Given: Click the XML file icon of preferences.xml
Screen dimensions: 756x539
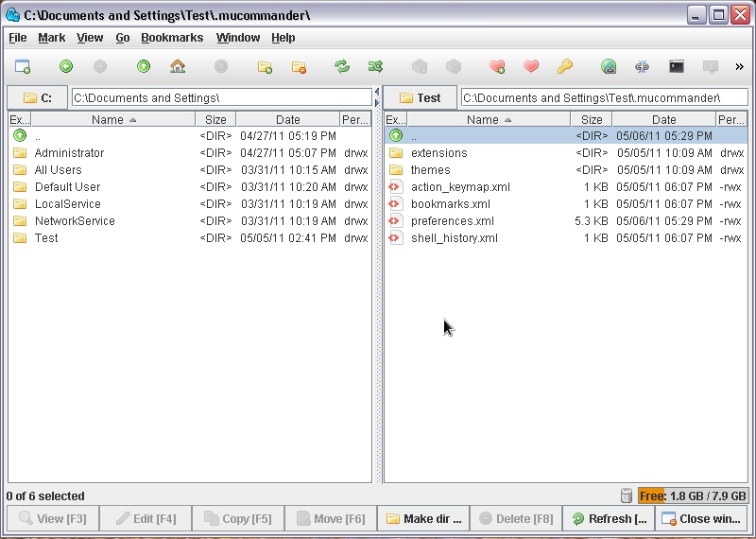Looking at the screenshot, I should (396, 221).
